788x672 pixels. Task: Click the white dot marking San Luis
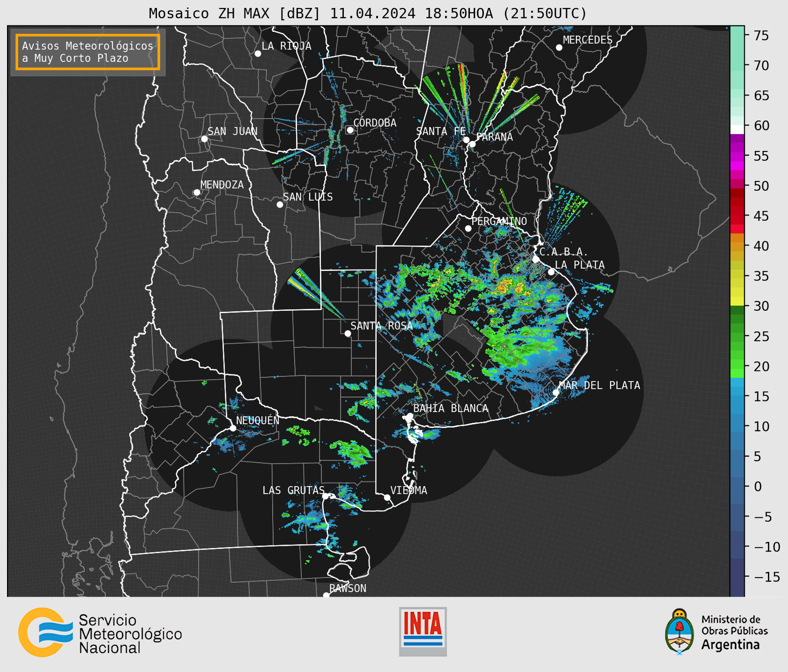coord(280,205)
